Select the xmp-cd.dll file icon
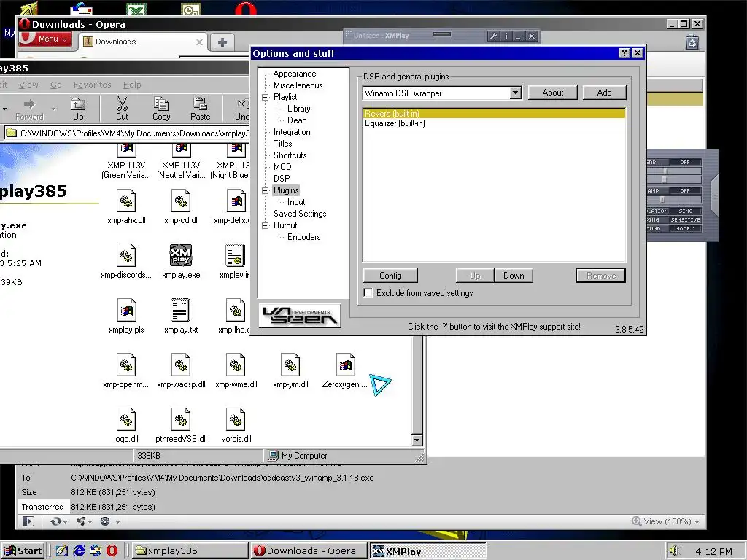The width and height of the screenshot is (747, 560). coord(181,201)
